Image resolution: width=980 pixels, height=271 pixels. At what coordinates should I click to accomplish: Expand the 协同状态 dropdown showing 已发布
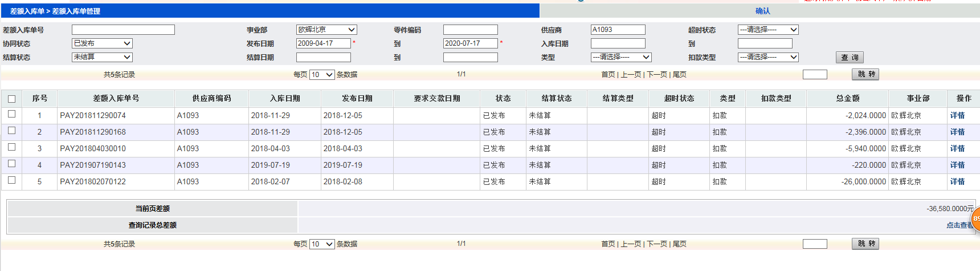102,43
